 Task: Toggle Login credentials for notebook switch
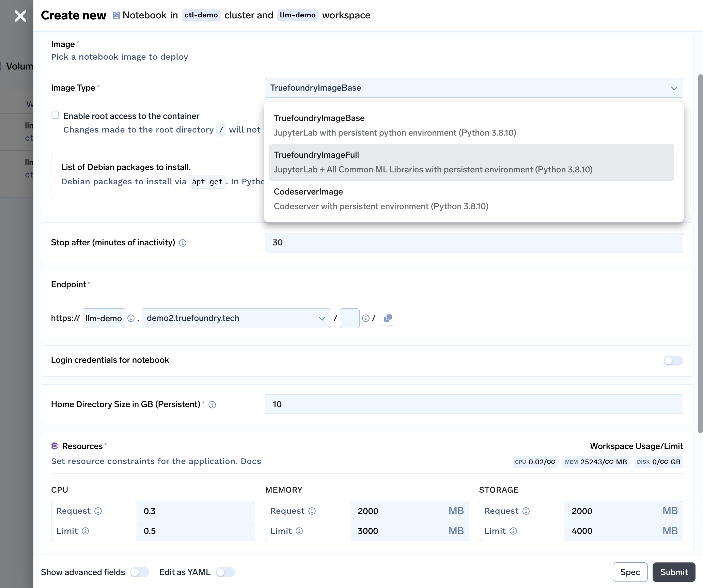coord(673,360)
